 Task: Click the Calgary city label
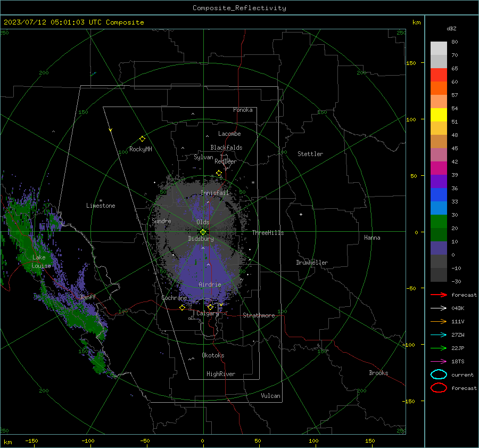click(x=208, y=313)
